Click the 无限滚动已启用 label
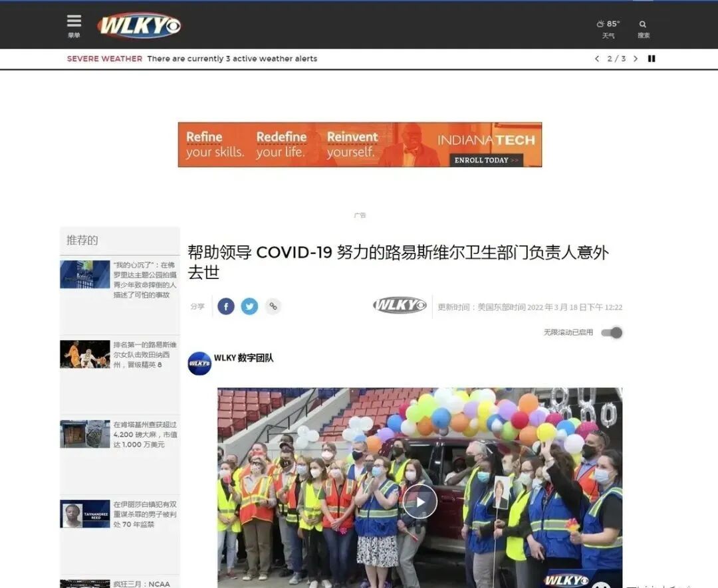The width and height of the screenshot is (718, 588). click(x=568, y=332)
